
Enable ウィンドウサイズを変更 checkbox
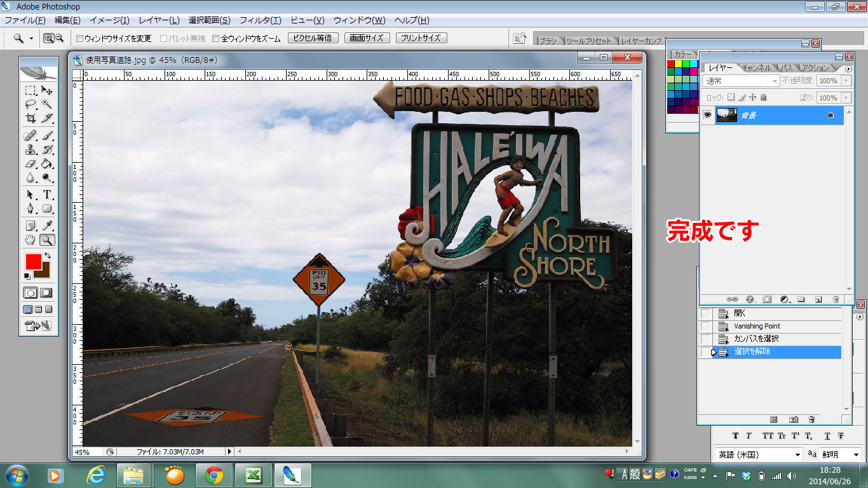80,38
